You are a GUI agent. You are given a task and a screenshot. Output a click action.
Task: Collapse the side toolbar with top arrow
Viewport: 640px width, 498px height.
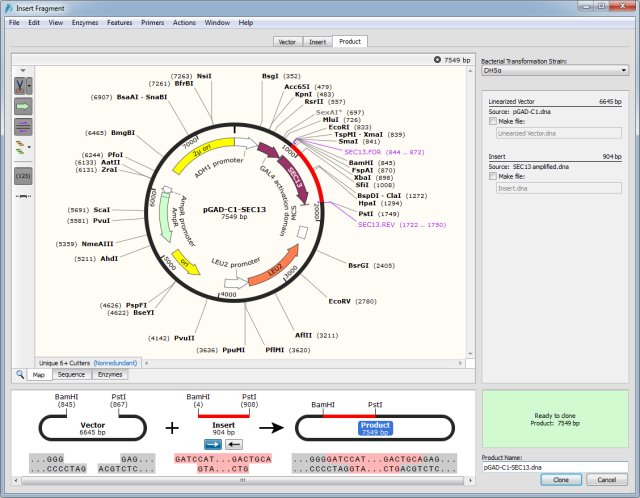point(22,70)
